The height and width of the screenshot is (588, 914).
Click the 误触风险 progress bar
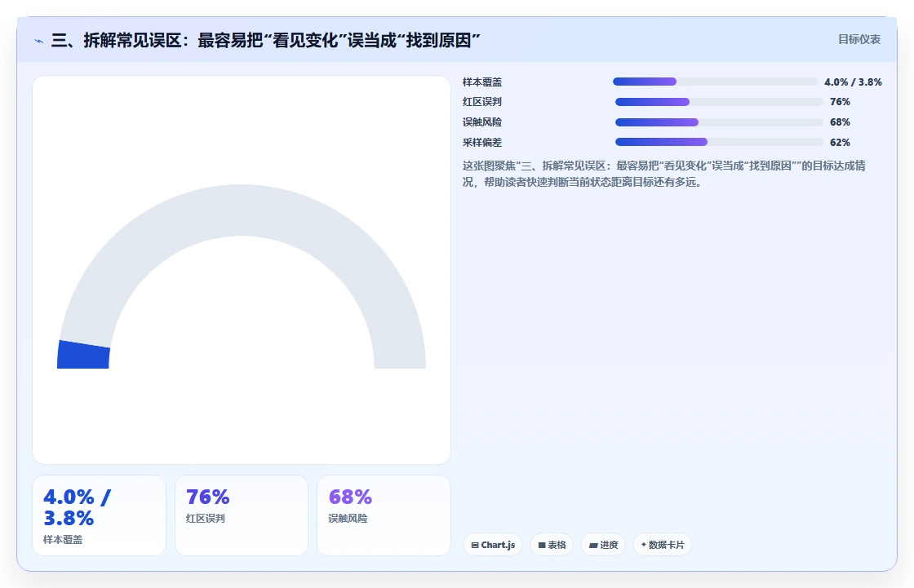coord(719,122)
